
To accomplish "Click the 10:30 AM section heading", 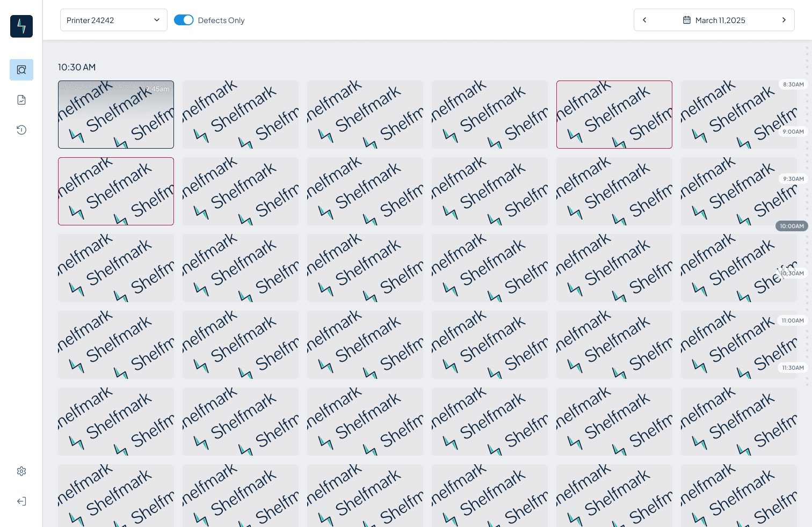I will click(x=77, y=67).
